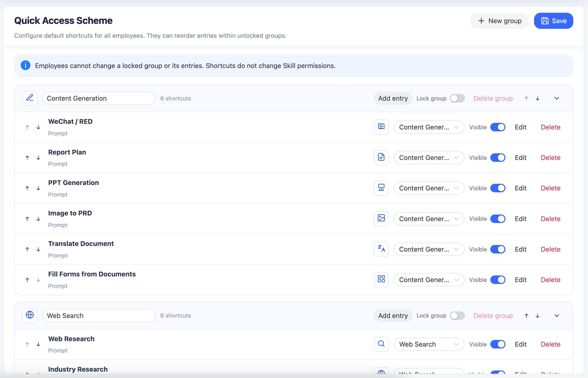The height and width of the screenshot is (378, 588).
Task: Create a new group
Action: (x=499, y=21)
